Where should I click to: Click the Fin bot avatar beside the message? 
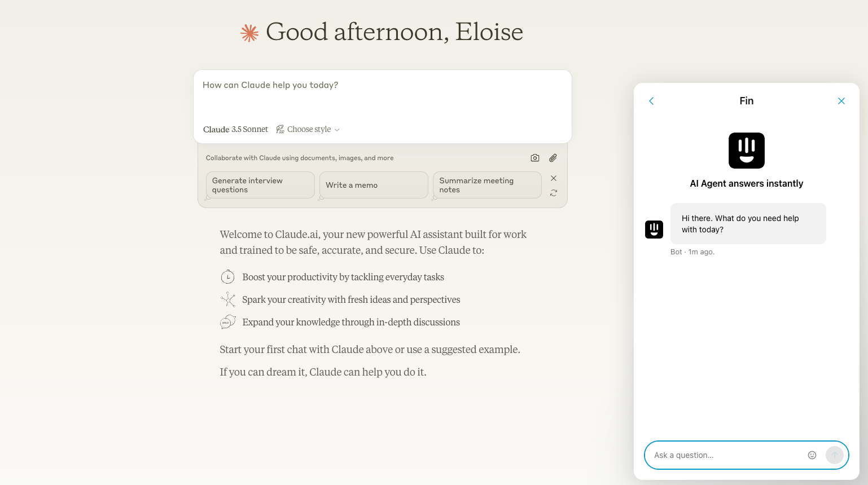pos(654,230)
